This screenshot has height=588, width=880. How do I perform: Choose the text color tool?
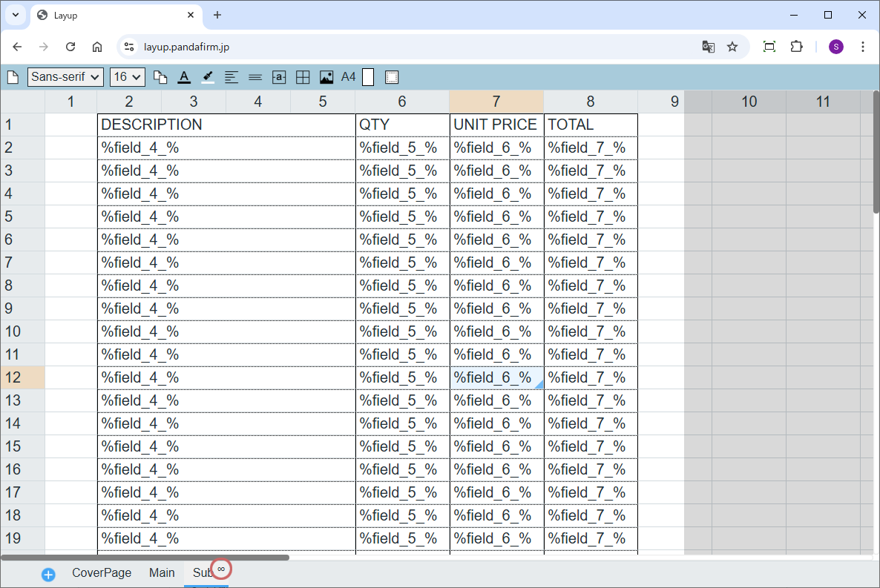pos(184,77)
